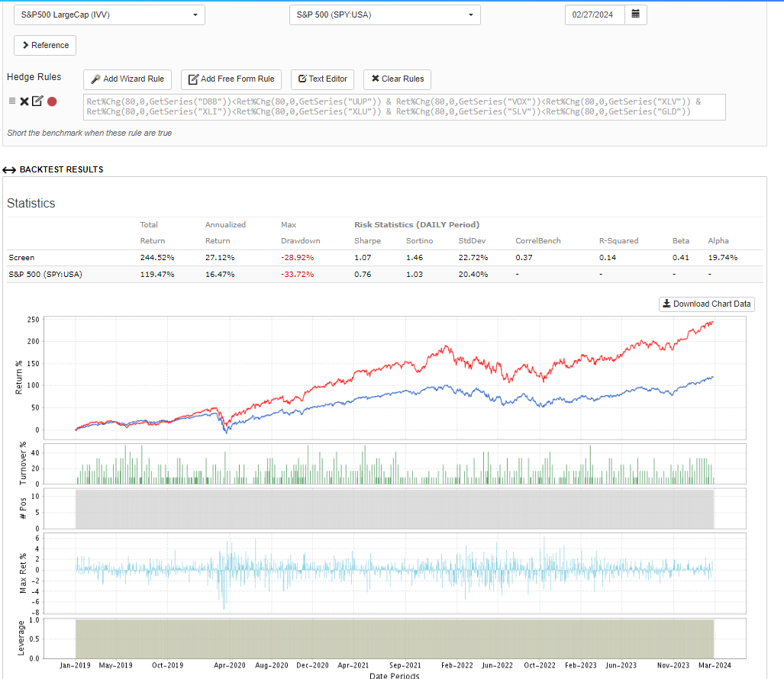The width and height of the screenshot is (784, 679).
Task: Download the chart data
Action: [x=707, y=304]
